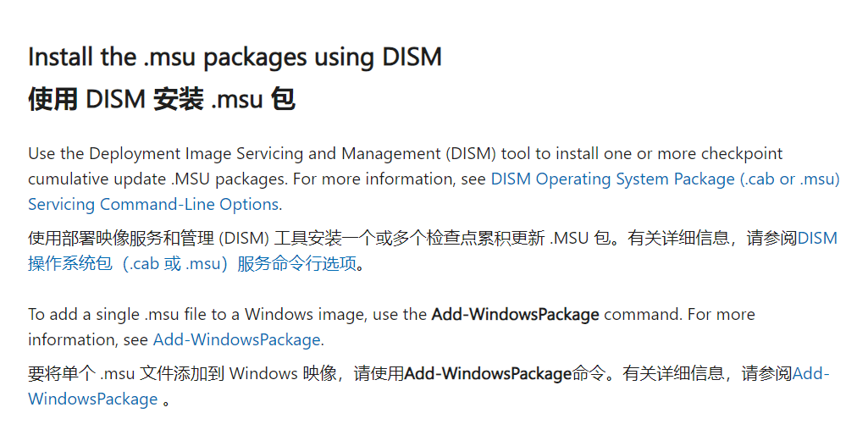This screenshot has height=435, width=868.
Task: Click the bold "Add-WindowsPackage" before "命令"
Action: (x=488, y=374)
